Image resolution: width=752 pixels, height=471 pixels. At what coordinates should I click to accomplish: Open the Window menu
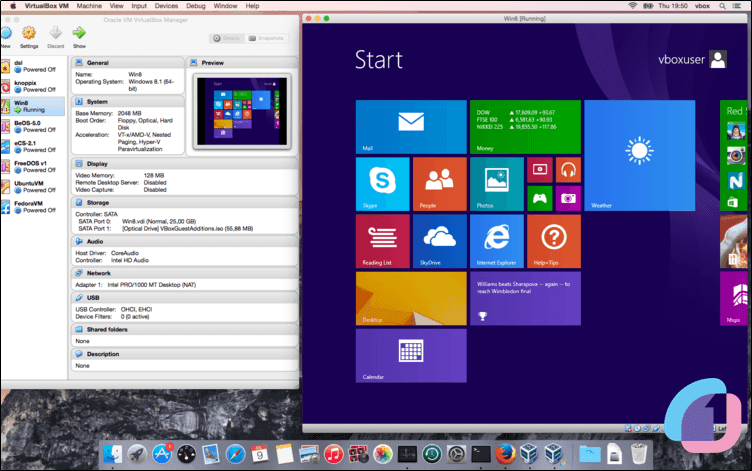click(225, 6)
